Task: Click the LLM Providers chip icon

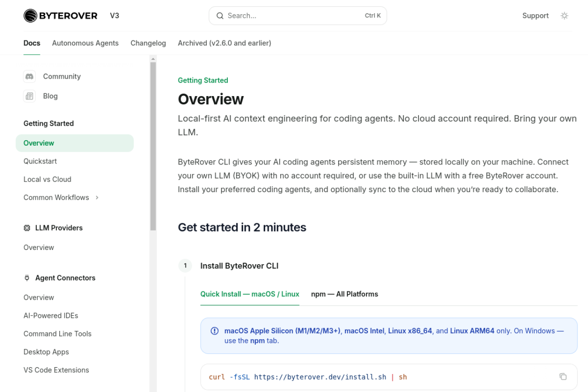Action: (x=27, y=228)
